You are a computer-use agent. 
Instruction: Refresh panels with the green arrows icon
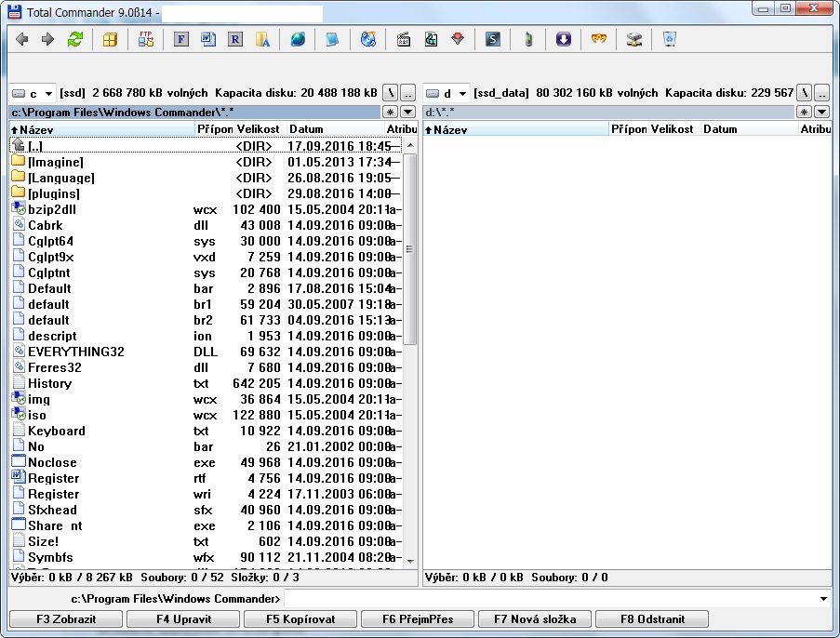[x=75, y=39]
